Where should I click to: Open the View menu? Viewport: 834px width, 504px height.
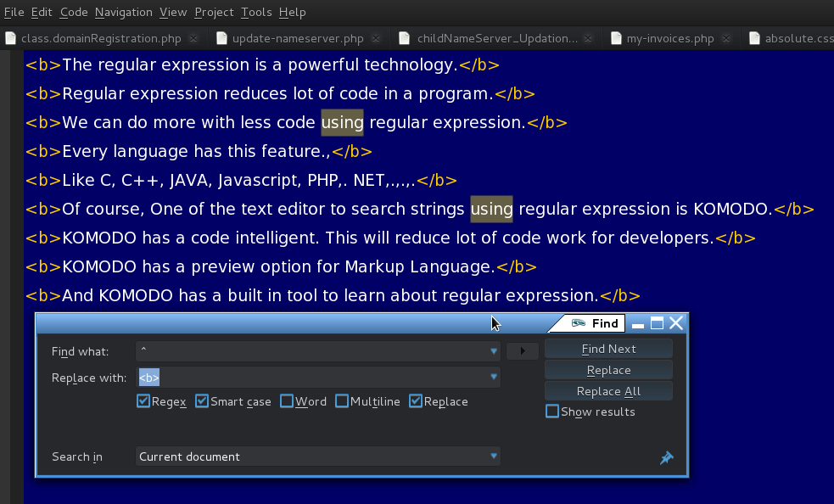click(x=173, y=12)
